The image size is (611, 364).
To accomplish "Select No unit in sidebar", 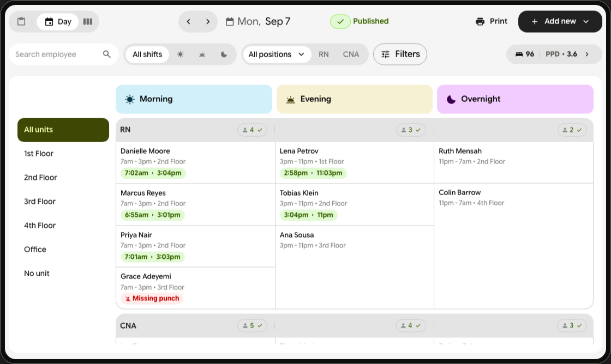I will (x=37, y=274).
